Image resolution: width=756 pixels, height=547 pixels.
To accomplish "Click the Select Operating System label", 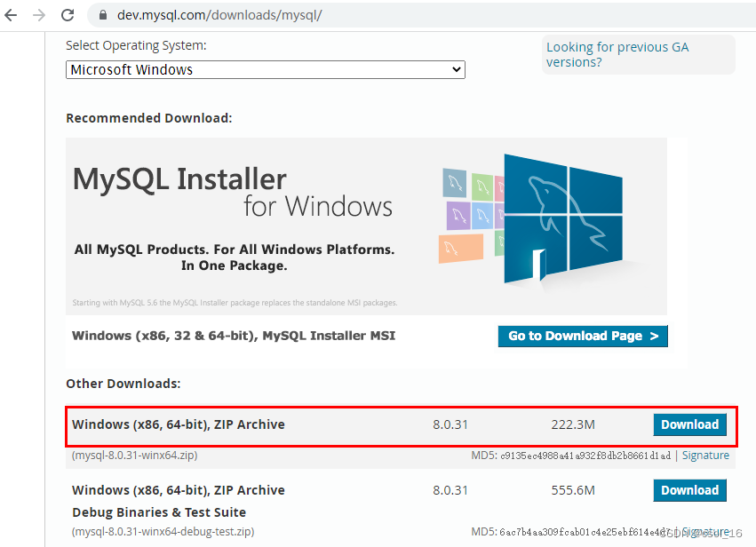I will pyautogui.click(x=136, y=45).
